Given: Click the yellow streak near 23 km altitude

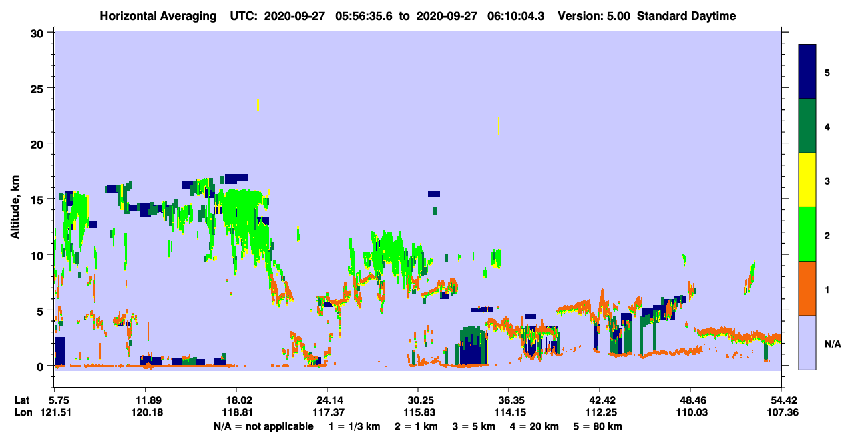Looking at the screenshot, I should pos(258,105).
